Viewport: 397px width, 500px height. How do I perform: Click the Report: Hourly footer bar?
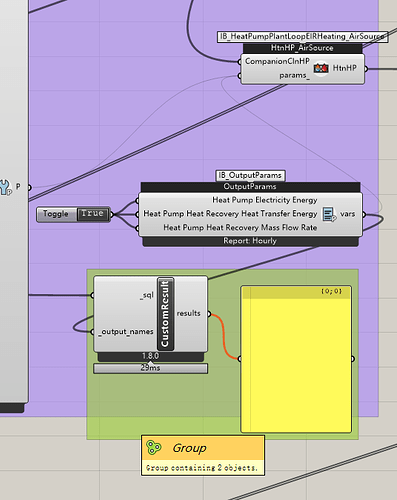coord(250,241)
